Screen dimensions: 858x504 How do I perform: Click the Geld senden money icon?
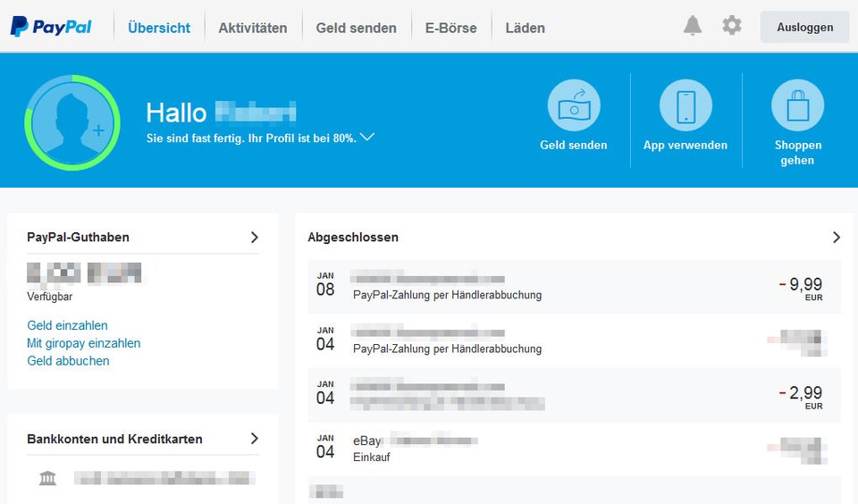(574, 105)
